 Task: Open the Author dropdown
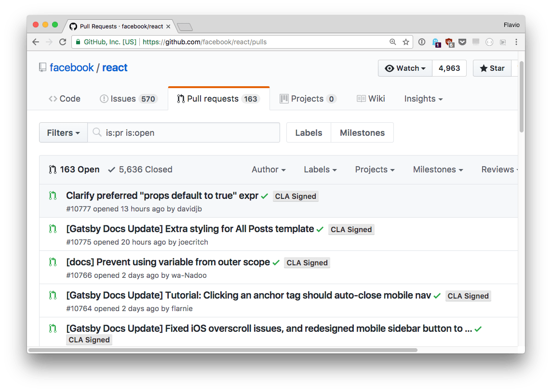(268, 170)
